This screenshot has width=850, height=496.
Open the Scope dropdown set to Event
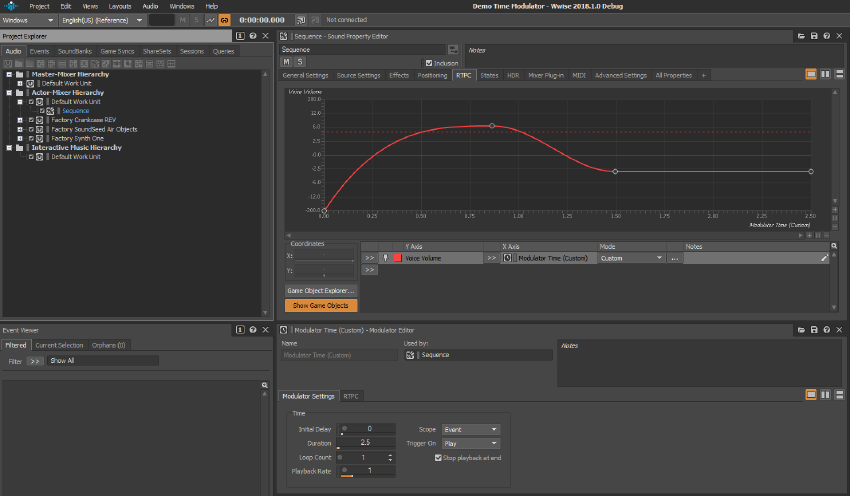(470, 429)
